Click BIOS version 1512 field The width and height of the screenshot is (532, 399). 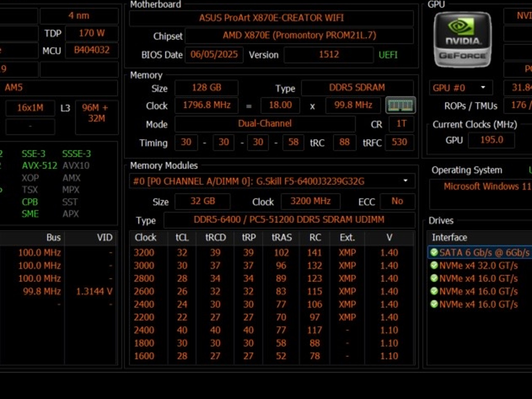click(x=329, y=55)
